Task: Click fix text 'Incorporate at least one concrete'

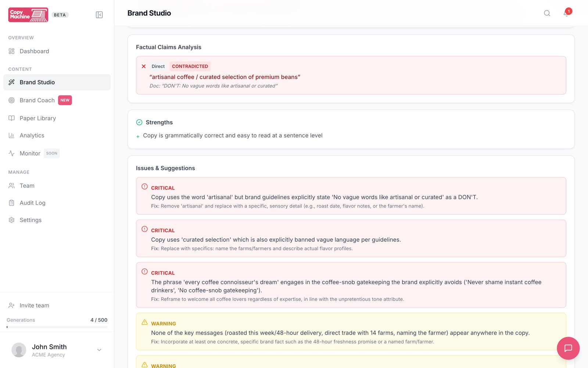Action: (293, 342)
